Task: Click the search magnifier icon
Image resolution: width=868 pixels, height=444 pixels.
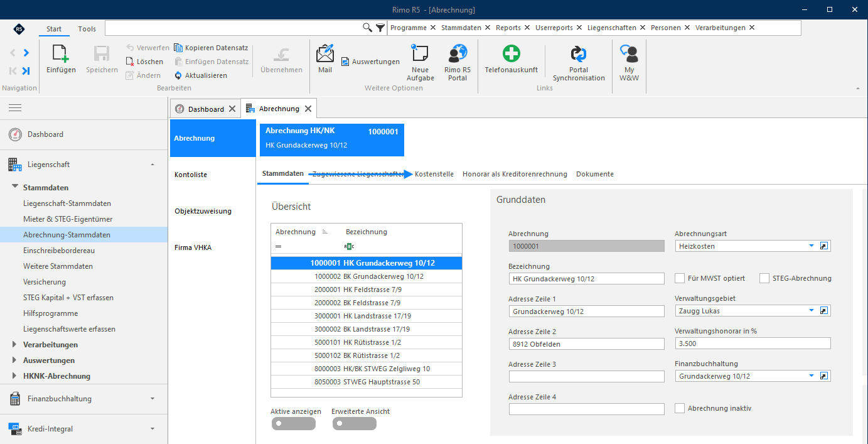Action: coord(368,28)
